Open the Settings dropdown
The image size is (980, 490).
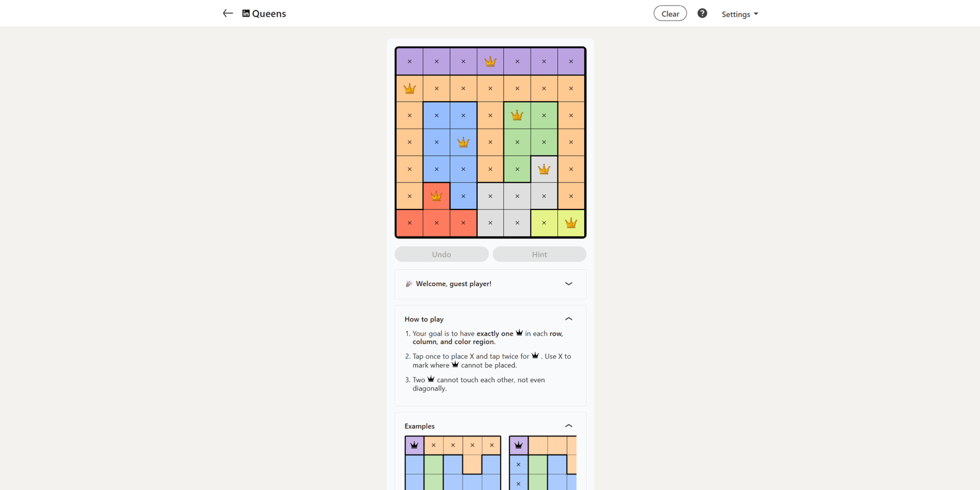739,14
